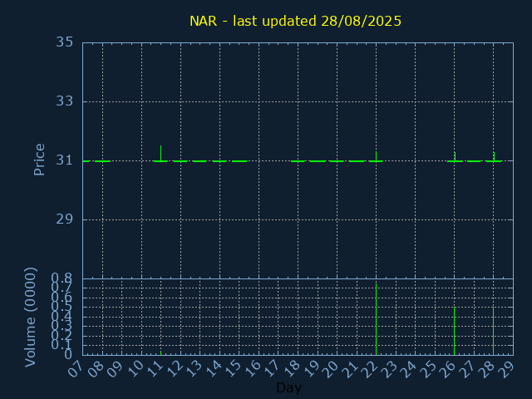The width and height of the screenshot is (532, 399).
Task: Click the volume bar for day 28
Action: coord(493,331)
